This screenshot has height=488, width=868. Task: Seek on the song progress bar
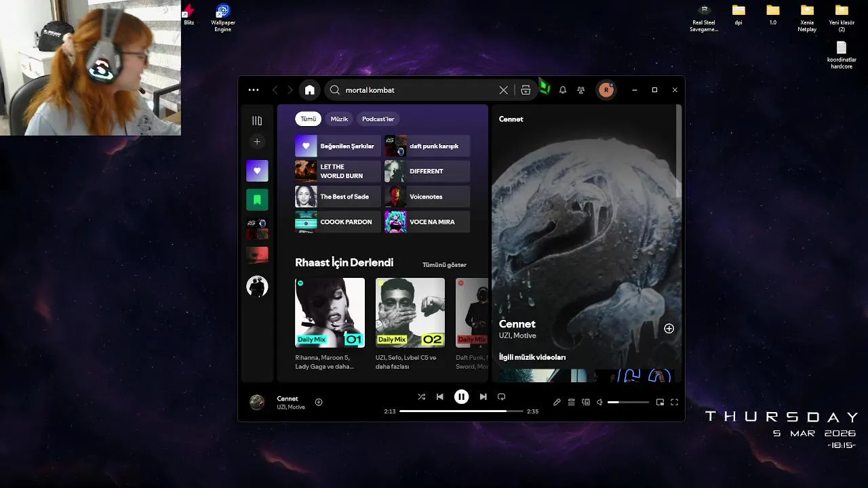461,411
